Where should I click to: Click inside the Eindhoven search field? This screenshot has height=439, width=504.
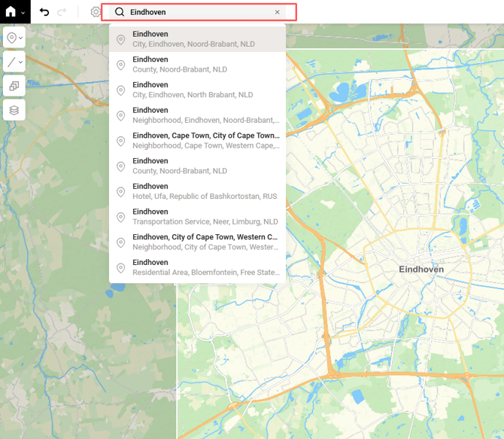pyautogui.click(x=196, y=12)
